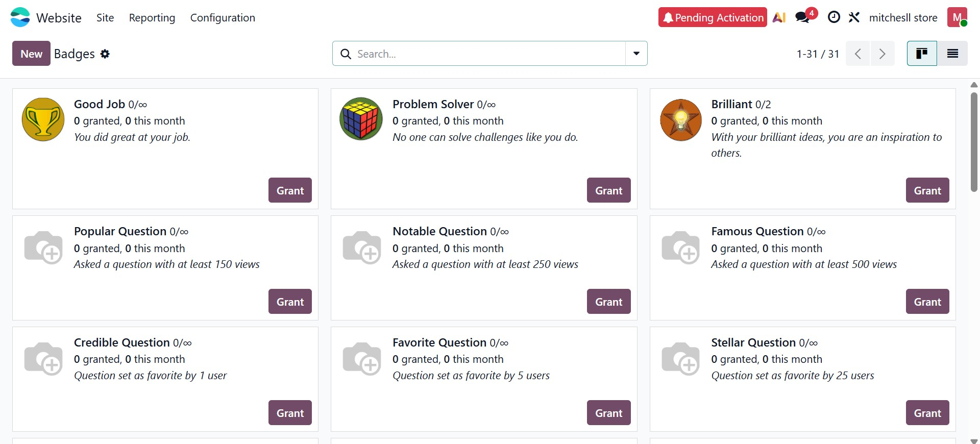Click the vertical scrollbar thumb
This screenshot has height=444, width=980.
coord(974,142)
